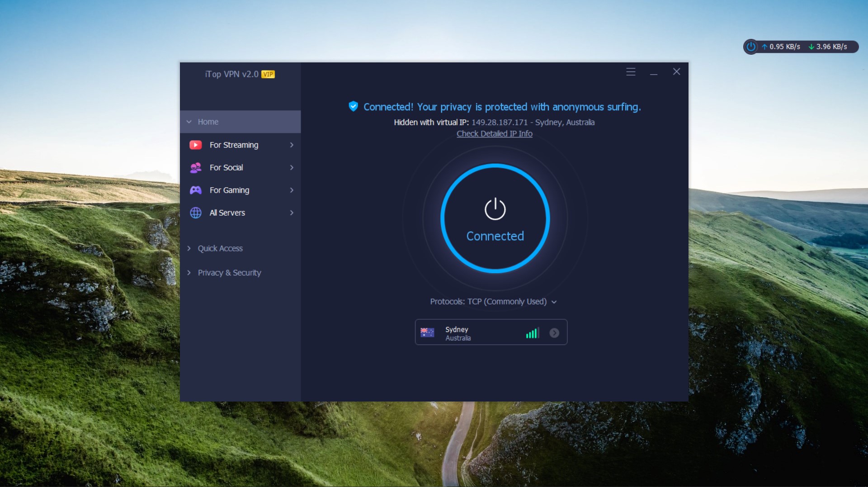Click the Sydney signal strength bars

pyautogui.click(x=533, y=333)
